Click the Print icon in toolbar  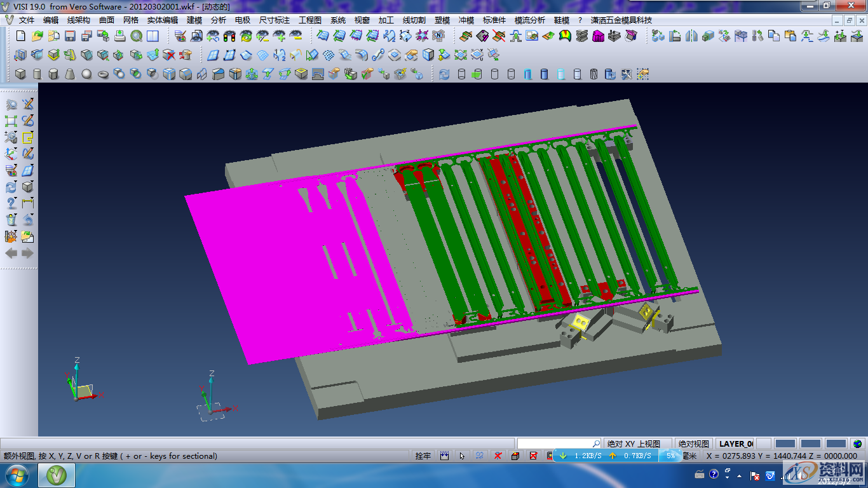click(x=119, y=36)
